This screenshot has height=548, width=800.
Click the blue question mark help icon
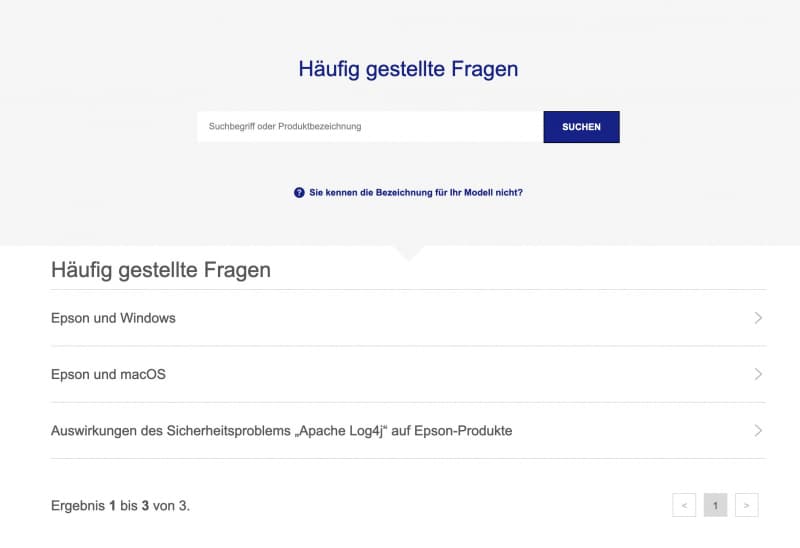click(299, 192)
